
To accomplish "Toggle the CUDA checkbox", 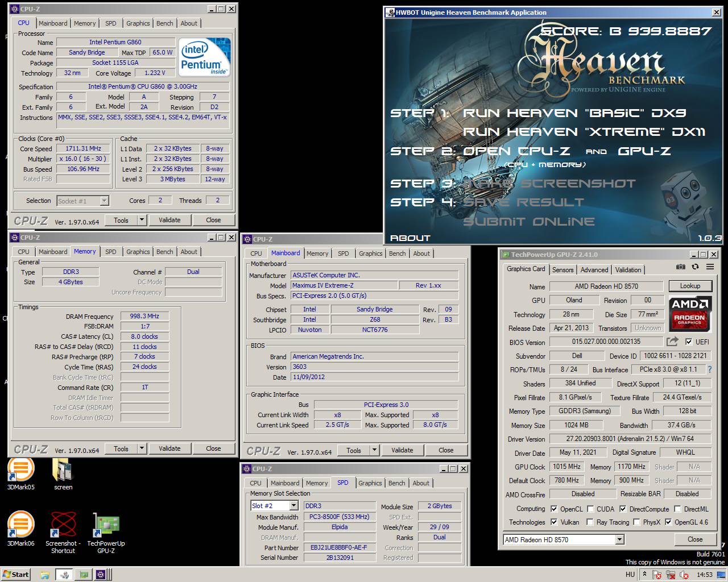I will coord(590,509).
